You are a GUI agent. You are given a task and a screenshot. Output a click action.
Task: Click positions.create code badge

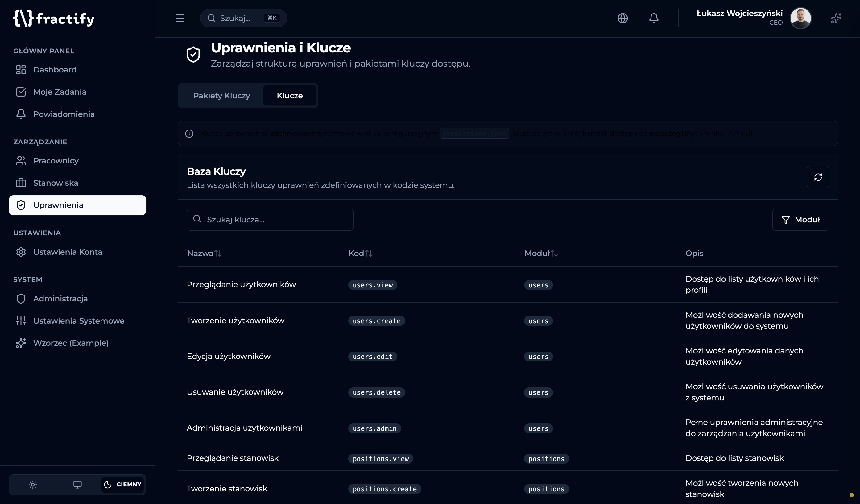tap(385, 489)
